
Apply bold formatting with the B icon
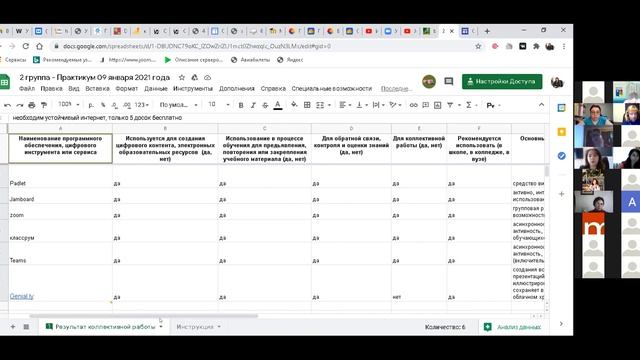click(x=241, y=105)
